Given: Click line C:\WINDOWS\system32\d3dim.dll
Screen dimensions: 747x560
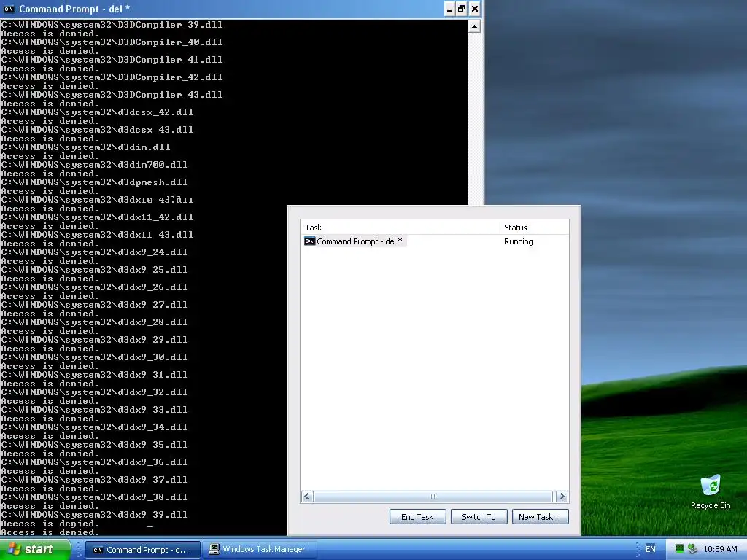Looking at the screenshot, I should pos(86,147).
